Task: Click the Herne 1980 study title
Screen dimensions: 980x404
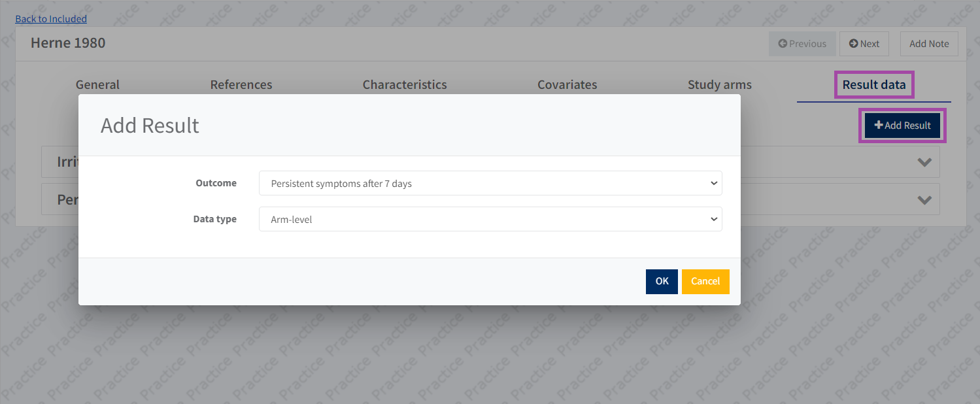Action: [68, 43]
